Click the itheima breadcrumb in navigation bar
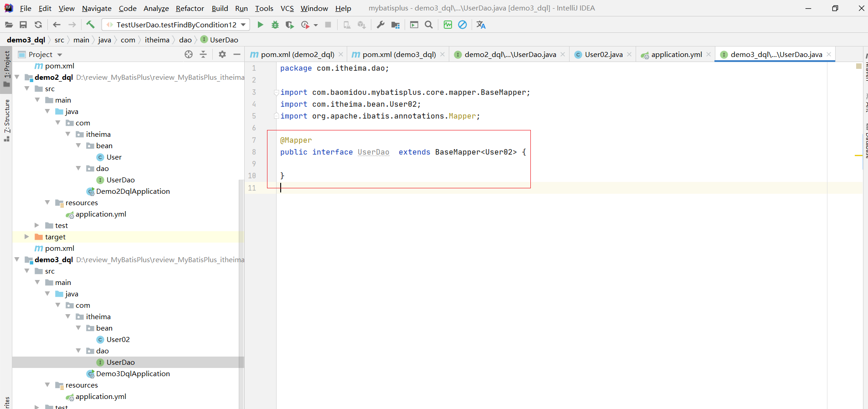 coord(157,40)
